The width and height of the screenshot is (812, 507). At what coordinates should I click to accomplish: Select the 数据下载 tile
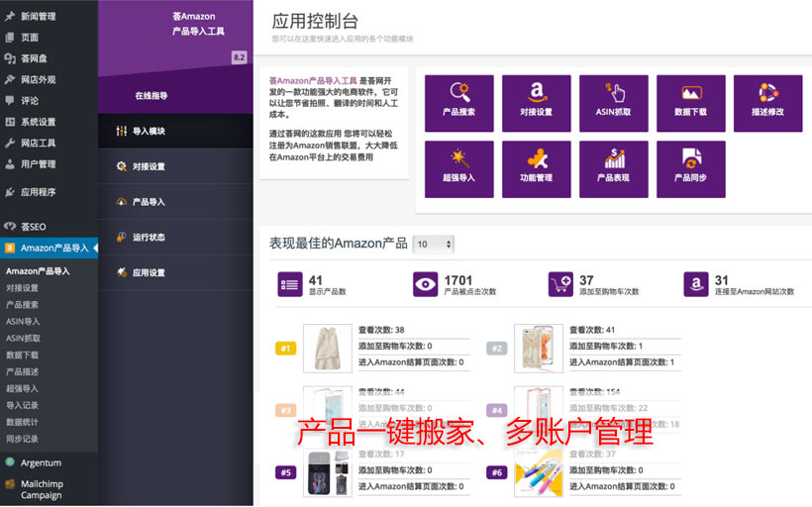690,103
